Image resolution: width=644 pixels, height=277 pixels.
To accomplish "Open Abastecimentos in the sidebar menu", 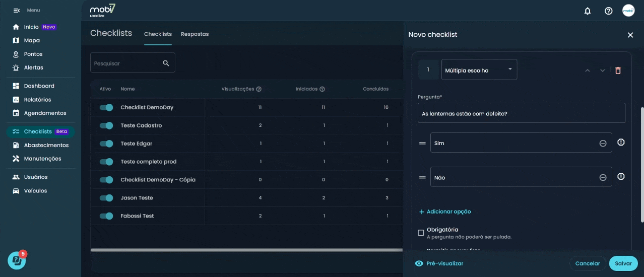I will coord(46,145).
